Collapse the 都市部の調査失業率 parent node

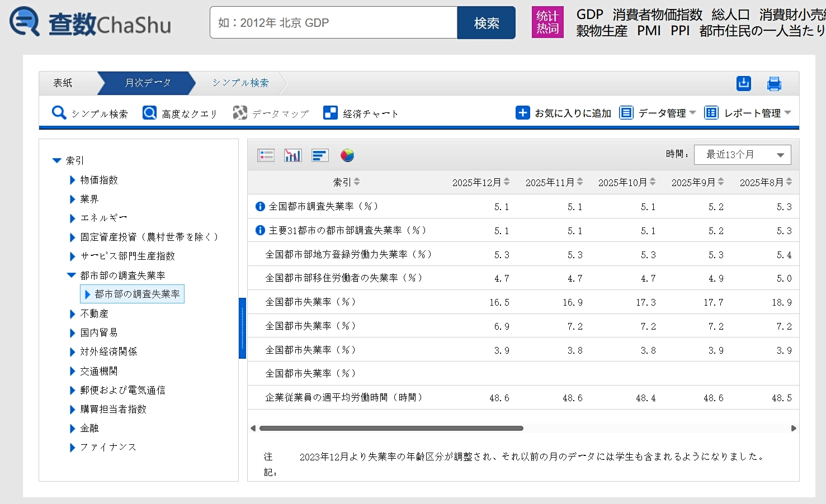click(x=72, y=275)
